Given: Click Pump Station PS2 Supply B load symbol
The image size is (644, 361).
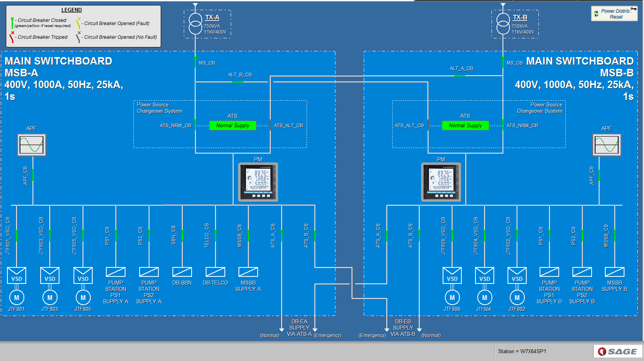Looking at the screenshot, I should click(582, 272).
